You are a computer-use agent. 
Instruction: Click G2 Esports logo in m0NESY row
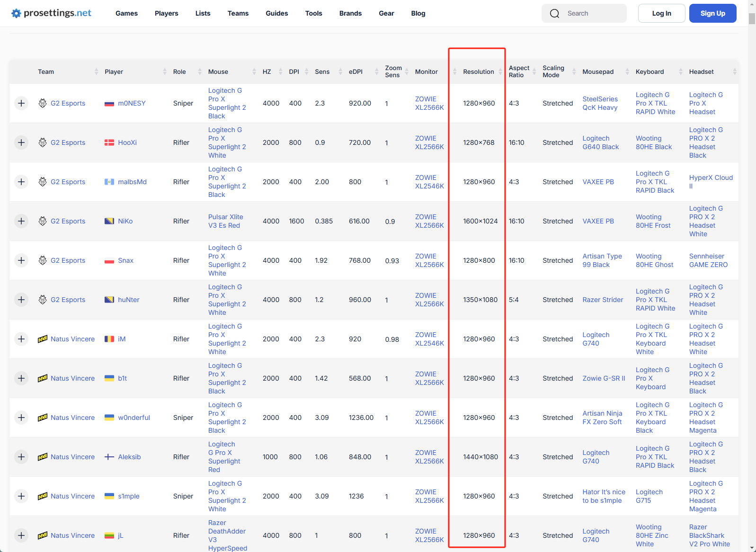click(x=43, y=103)
